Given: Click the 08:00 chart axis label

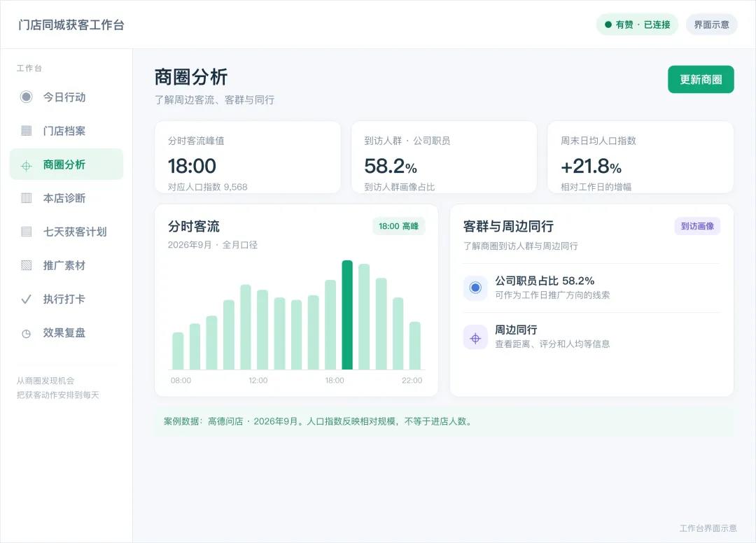Looking at the screenshot, I should coord(181,381).
